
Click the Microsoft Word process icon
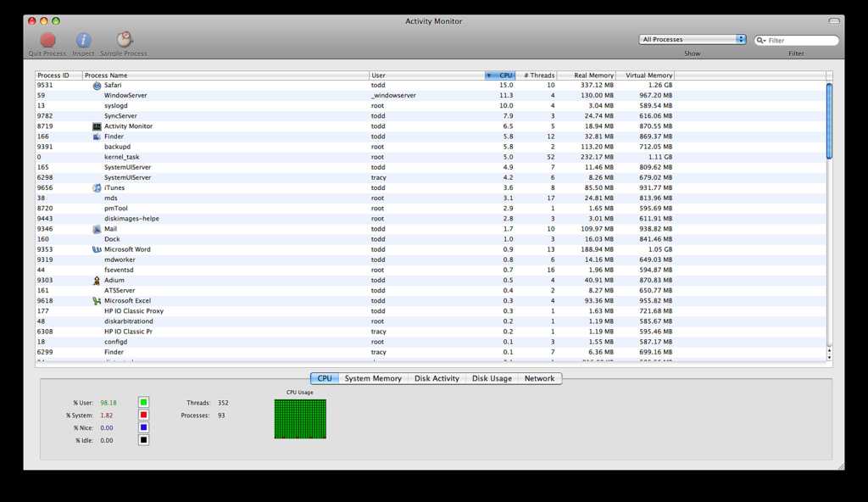click(x=97, y=249)
